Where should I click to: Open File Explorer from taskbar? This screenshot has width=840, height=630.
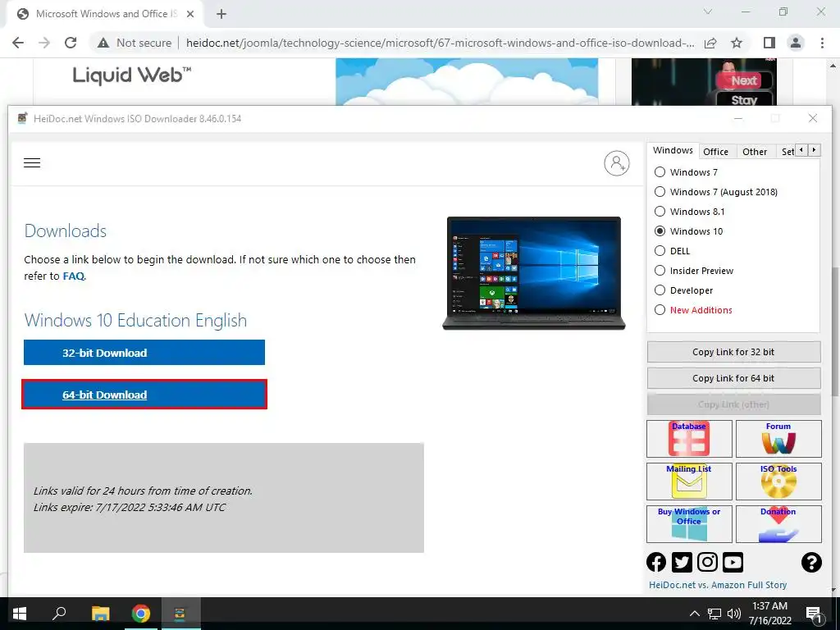click(x=100, y=614)
